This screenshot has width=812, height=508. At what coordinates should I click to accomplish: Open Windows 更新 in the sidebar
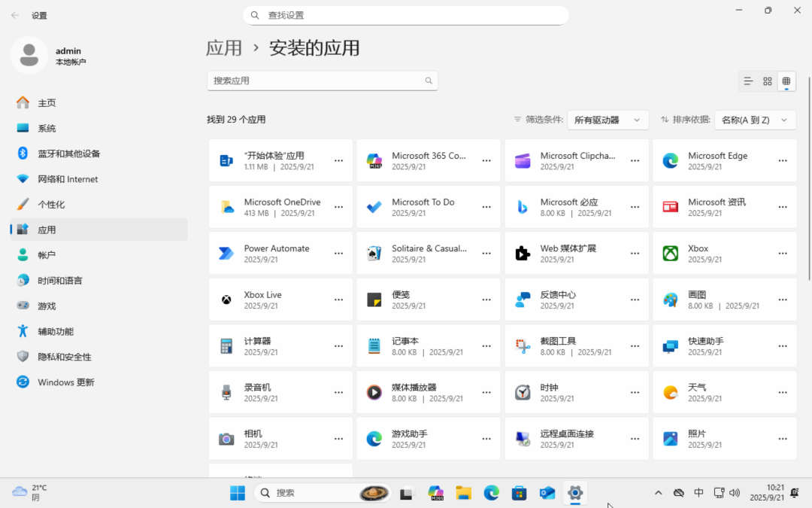(66, 382)
